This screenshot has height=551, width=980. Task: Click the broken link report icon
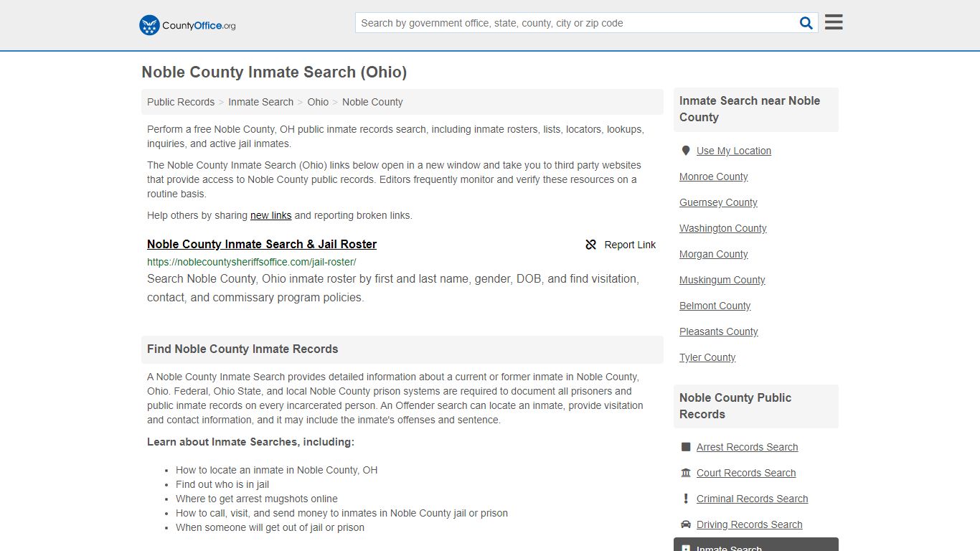coord(591,245)
